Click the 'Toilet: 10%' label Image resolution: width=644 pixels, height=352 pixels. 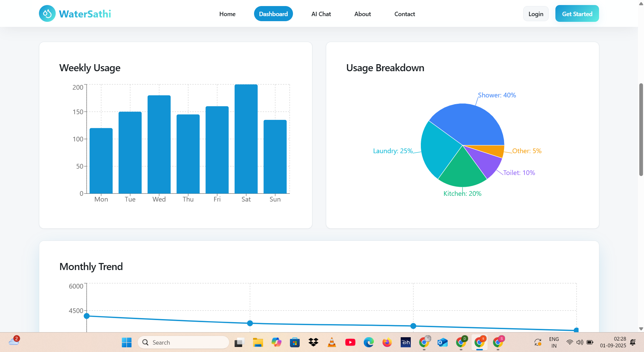[519, 173]
